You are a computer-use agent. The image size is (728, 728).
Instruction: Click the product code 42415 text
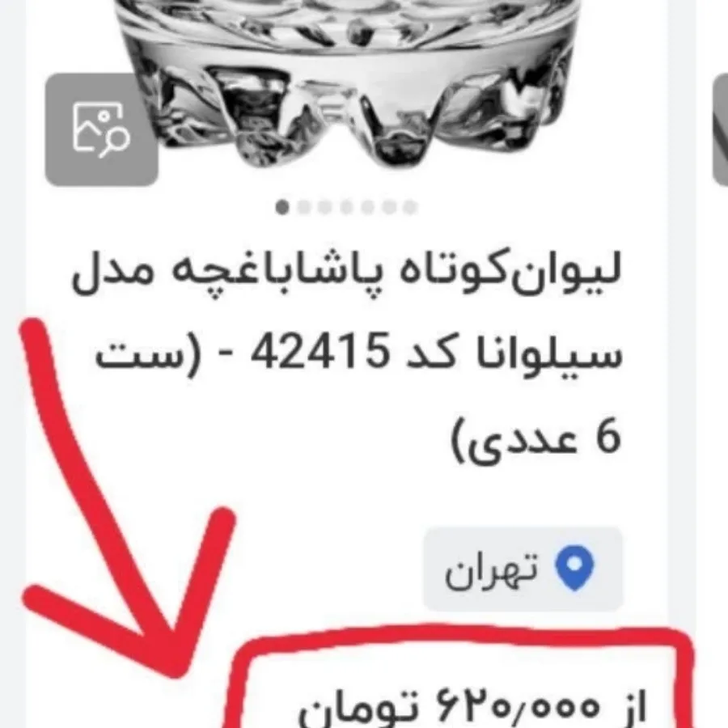(x=320, y=350)
